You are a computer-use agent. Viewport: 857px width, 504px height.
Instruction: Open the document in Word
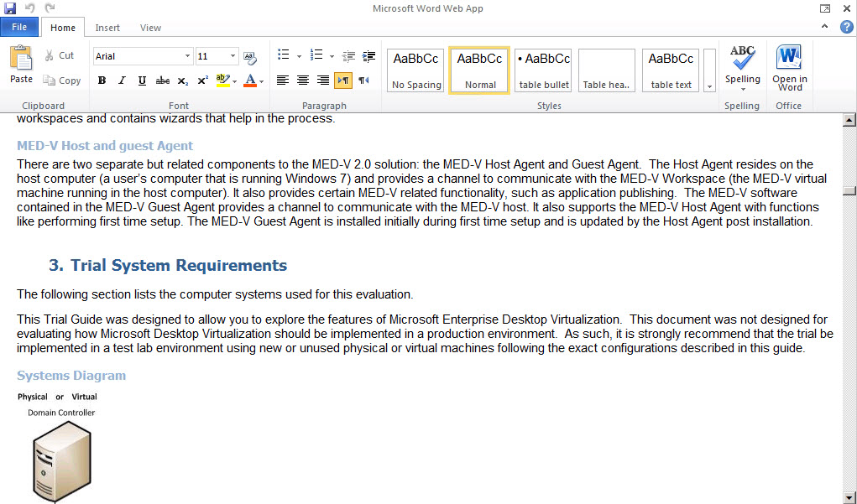tap(789, 68)
